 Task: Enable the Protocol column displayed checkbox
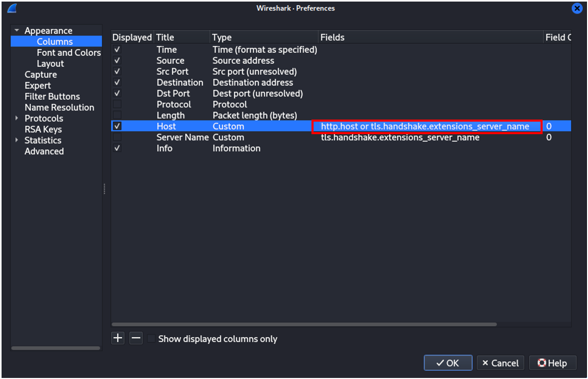pyautogui.click(x=117, y=104)
